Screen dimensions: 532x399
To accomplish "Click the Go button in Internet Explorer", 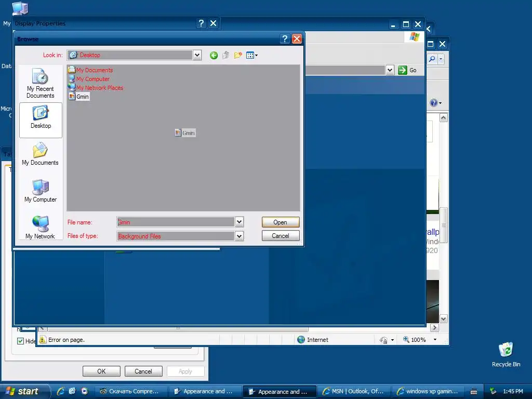I will [x=407, y=70].
